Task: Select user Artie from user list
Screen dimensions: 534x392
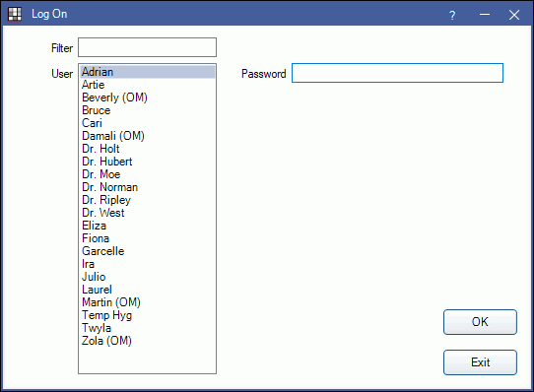Action: point(148,85)
